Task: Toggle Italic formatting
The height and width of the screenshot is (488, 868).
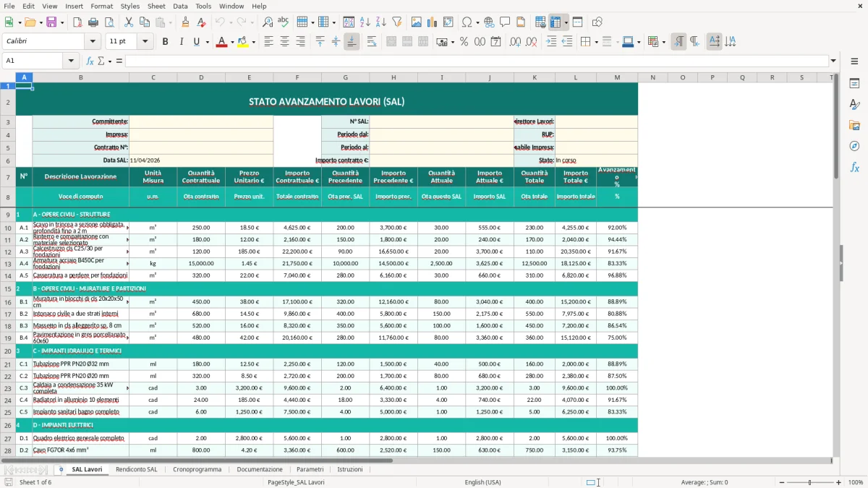Action: pos(181,42)
